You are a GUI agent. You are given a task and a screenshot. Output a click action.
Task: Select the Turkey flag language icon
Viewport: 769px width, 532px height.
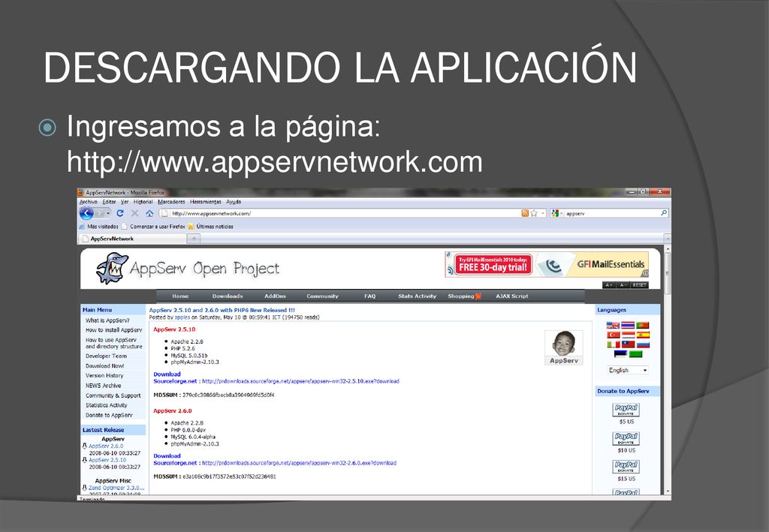[613, 335]
